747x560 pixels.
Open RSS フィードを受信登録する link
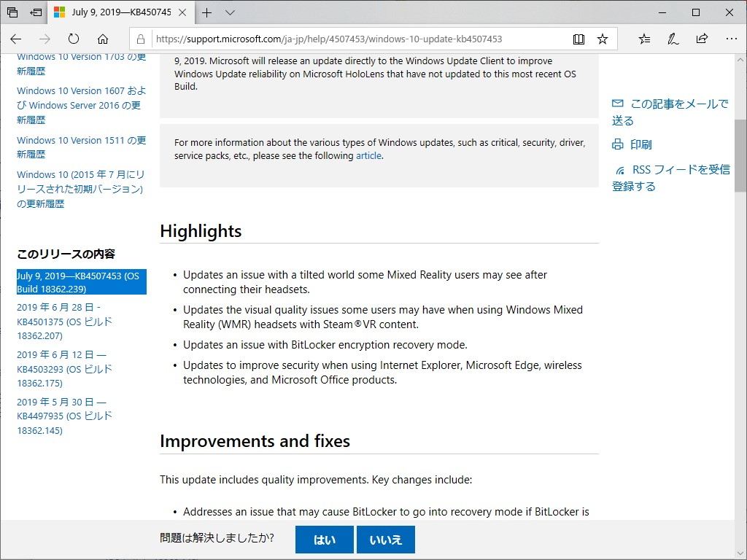click(x=671, y=178)
